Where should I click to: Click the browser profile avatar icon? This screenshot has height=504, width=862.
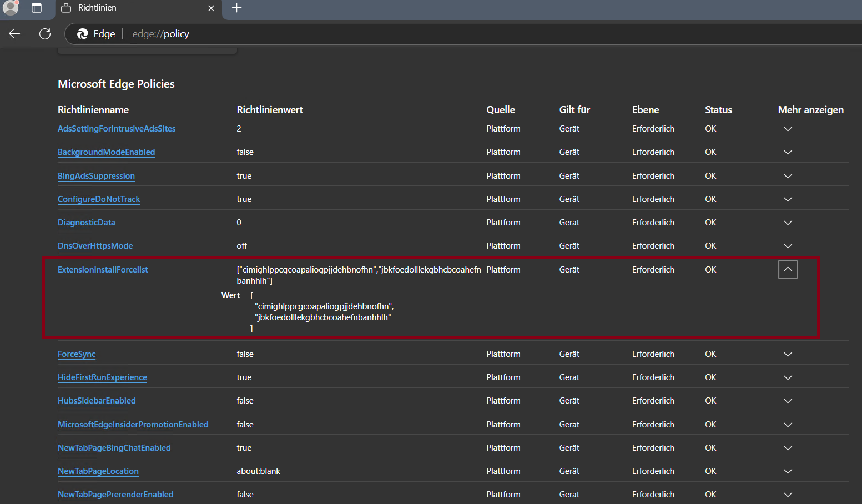(11, 7)
